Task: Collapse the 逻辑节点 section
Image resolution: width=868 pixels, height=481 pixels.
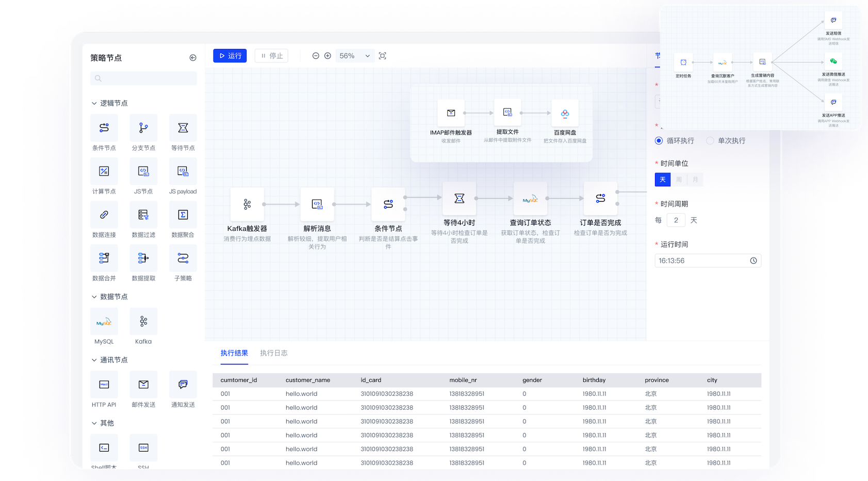Action: click(94, 103)
